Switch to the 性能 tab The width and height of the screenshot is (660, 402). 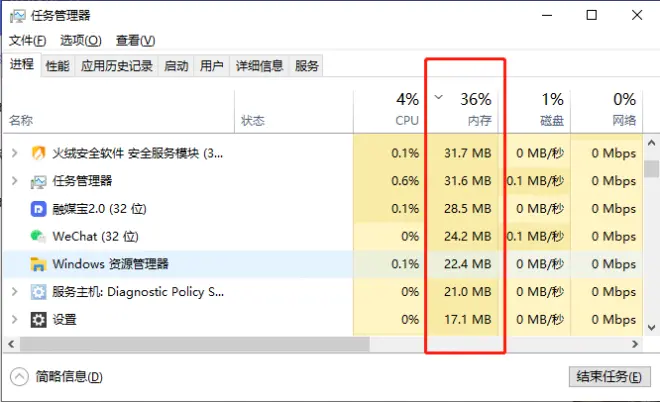click(58, 66)
